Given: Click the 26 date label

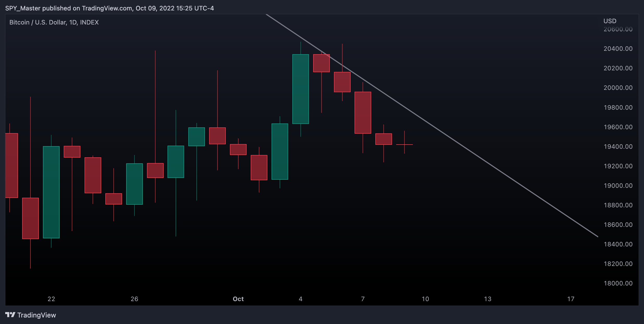Looking at the screenshot, I should [x=134, y=299].
